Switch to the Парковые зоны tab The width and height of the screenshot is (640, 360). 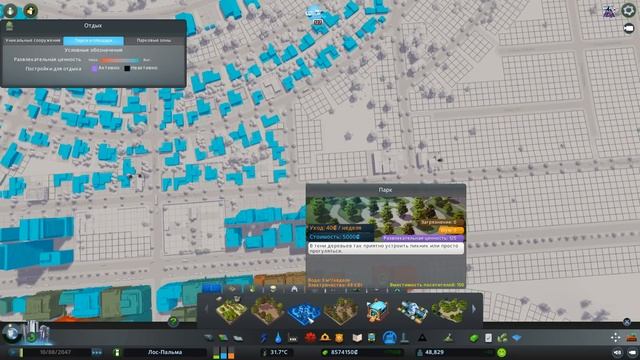click(154, 40)
